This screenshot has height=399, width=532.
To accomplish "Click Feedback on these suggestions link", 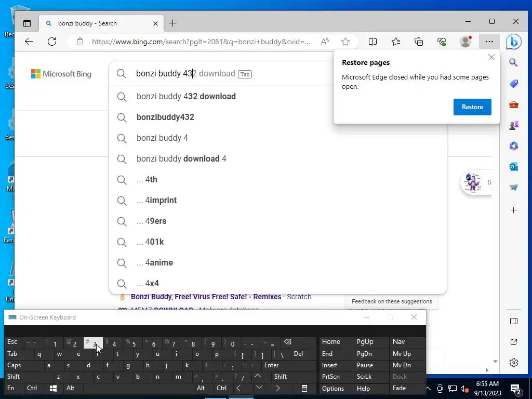I will [392, 301].
